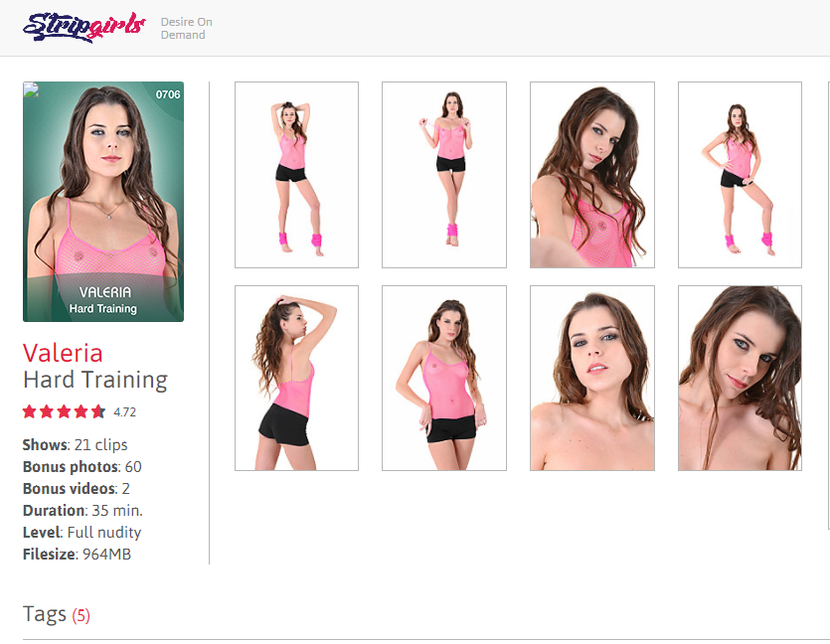This screenshot has height=644, width=830.
Task: Click the Stripgirls logo
Action: [84, 27]
